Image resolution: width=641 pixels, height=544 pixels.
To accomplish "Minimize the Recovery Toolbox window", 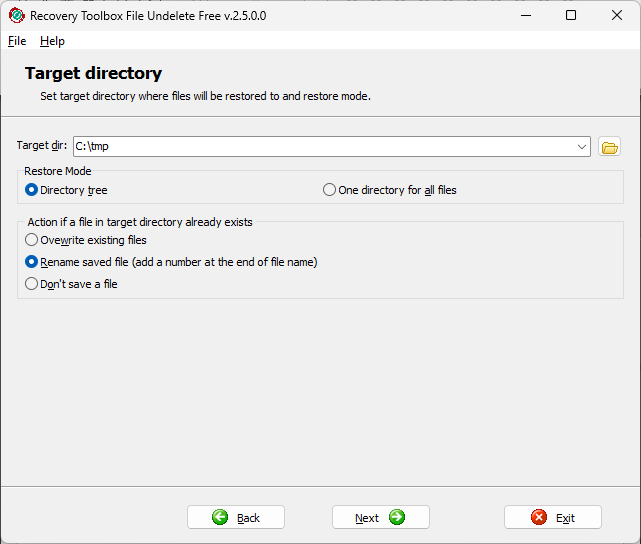I will pos(526,16).
